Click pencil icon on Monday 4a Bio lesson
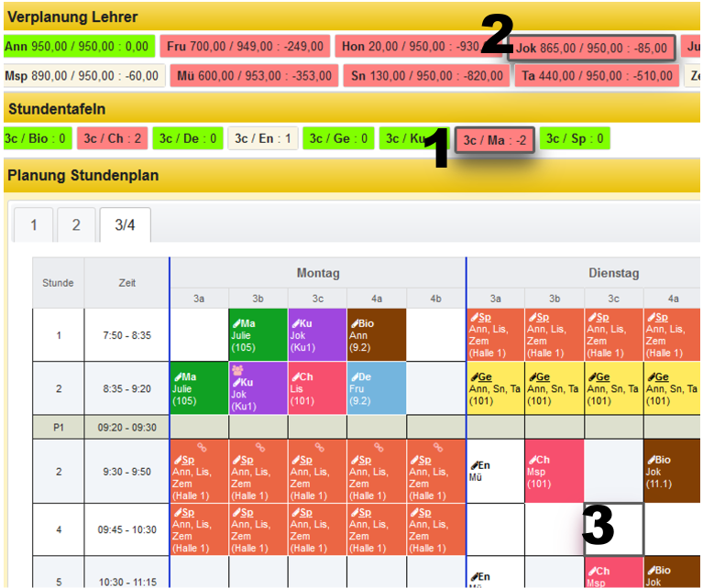Screen dimensions: 703x588 click(x=356, y=323)
